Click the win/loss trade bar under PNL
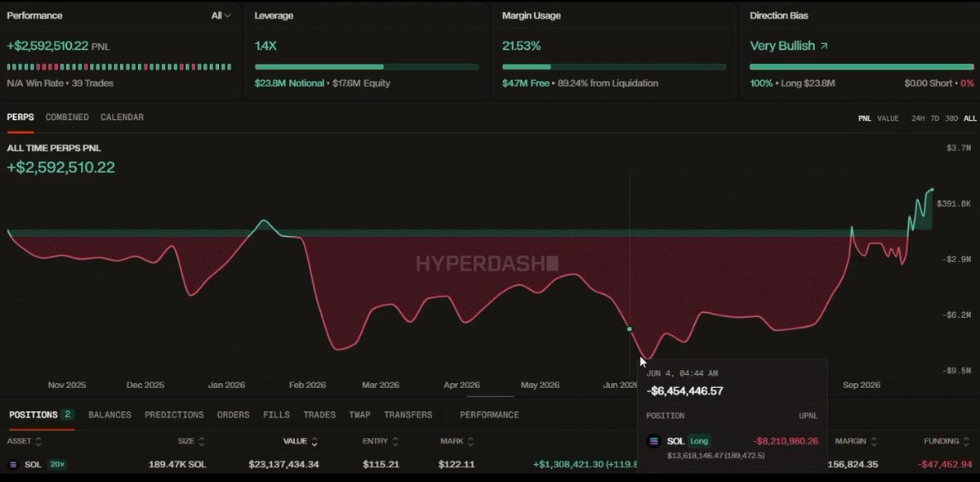Viewport: 980px width, 482px height. [119, 67]
